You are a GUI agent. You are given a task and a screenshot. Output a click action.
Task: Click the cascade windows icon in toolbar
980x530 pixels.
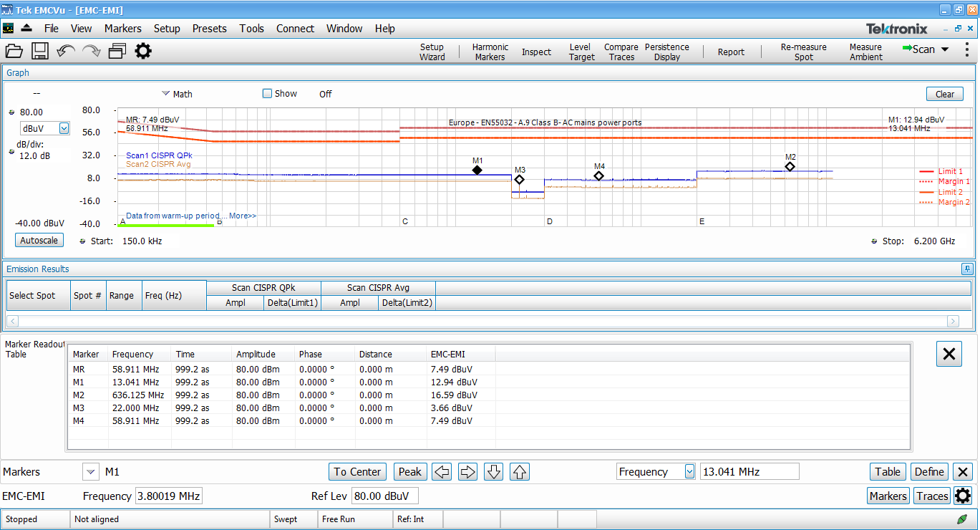117,51
